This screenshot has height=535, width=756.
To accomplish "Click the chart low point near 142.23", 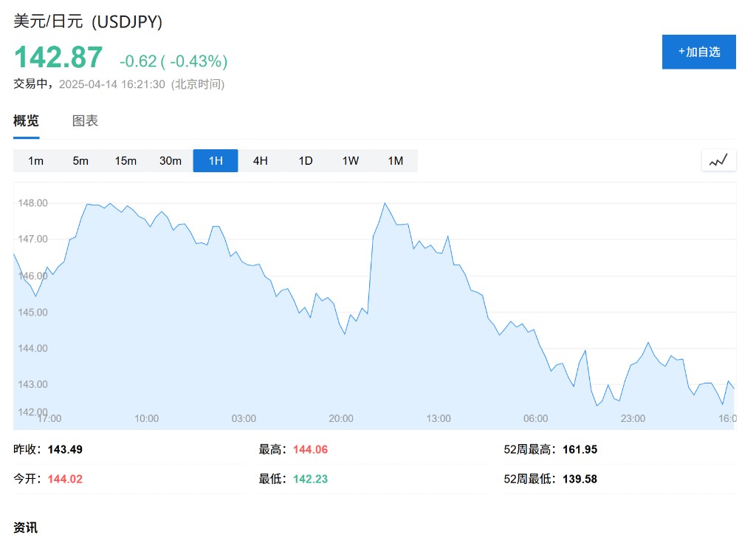I will point(597,405).
